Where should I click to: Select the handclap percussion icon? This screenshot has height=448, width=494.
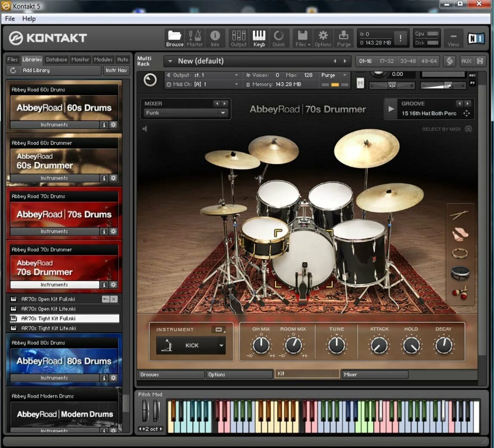pyautogui.click(x=460, y=234)
